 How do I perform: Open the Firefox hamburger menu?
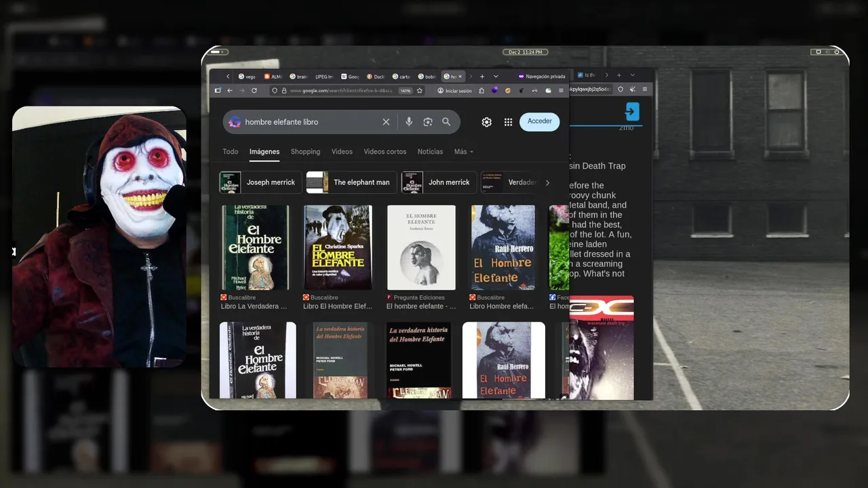click(561, 90)
